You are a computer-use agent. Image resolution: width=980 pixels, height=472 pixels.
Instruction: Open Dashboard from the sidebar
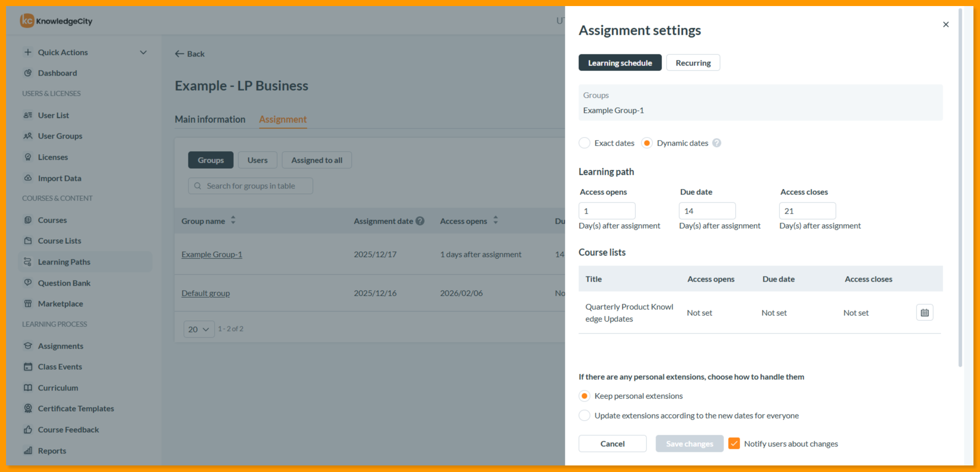(x=57, y=73)
